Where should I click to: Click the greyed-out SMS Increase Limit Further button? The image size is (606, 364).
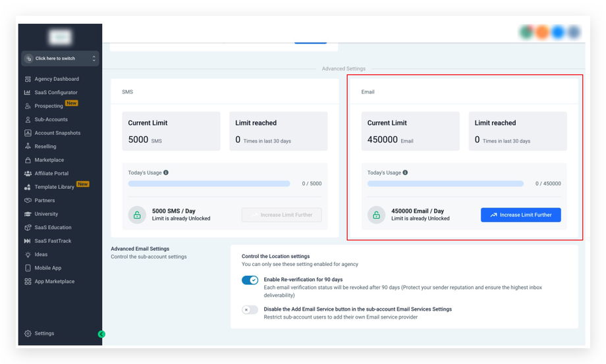coord(281,215)
